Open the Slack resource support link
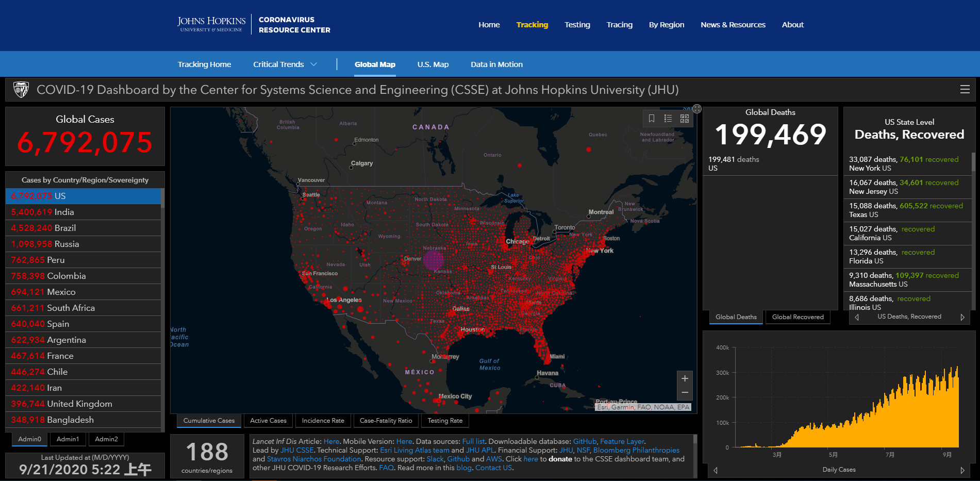 coord(435,459)
